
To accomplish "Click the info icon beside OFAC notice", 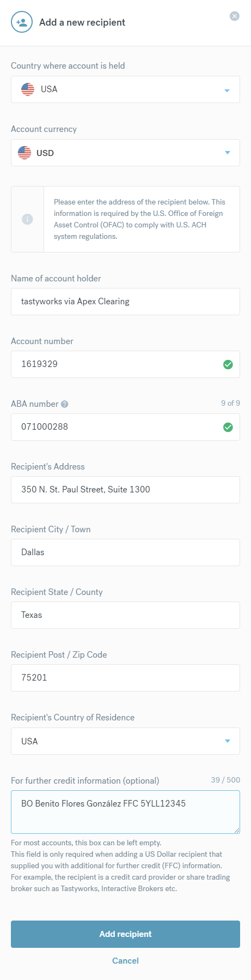I will [x=27, y=219].
